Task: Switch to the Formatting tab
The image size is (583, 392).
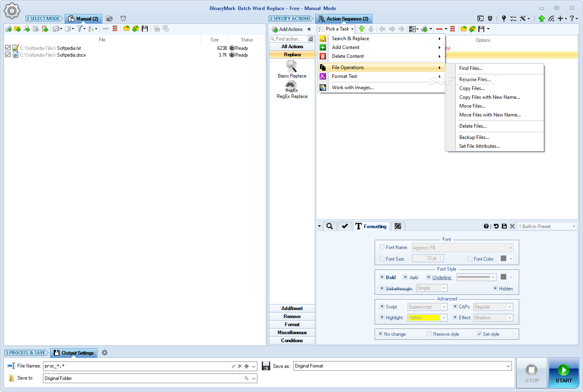Action: coord(371,227)
